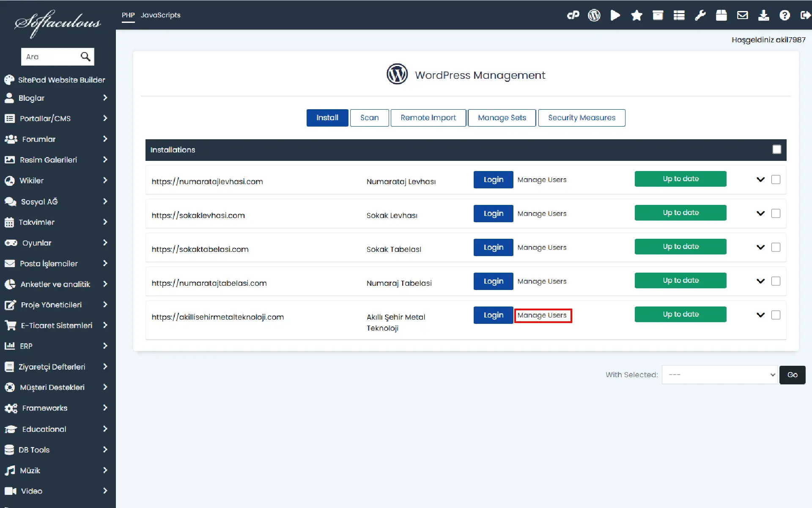Image resolution: width=812 pixels, height=508 pixels.
Task: Click the WordPress icon in the top bar
Action: [594, 16]
